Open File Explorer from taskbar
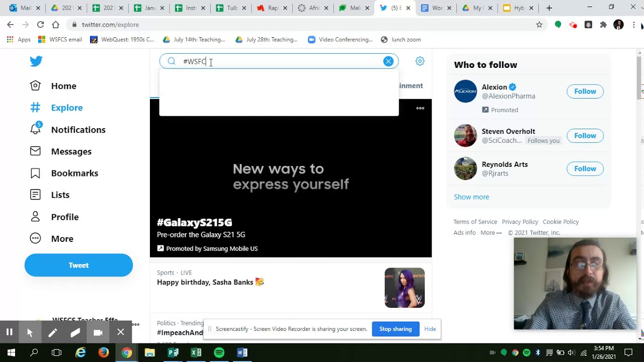The image size is (644, 362). pyautogui.click(x=149, y=352)
